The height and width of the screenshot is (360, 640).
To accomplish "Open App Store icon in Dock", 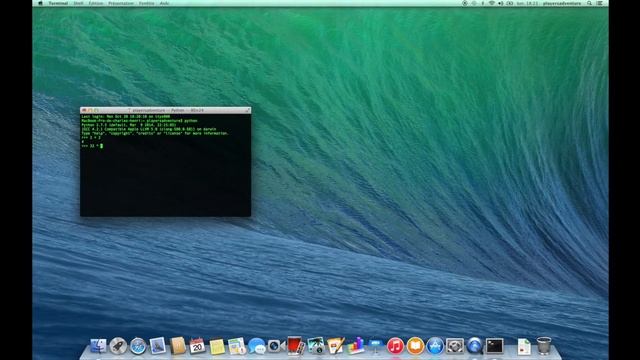I will [435, 346].
